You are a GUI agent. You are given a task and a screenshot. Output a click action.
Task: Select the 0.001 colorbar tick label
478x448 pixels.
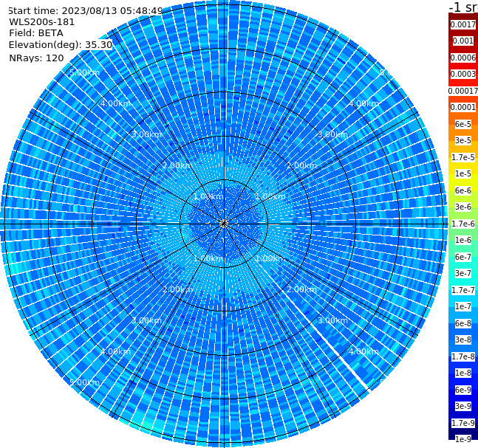(x=463, y=41)
